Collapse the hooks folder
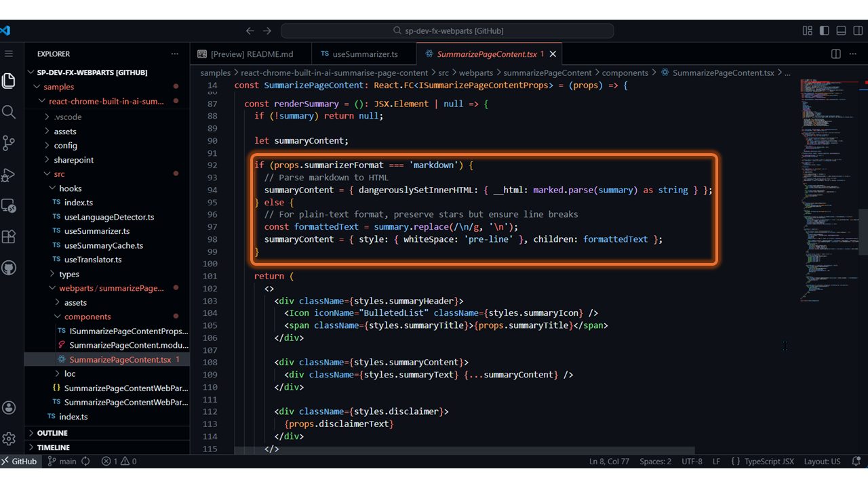 (70, 188)
